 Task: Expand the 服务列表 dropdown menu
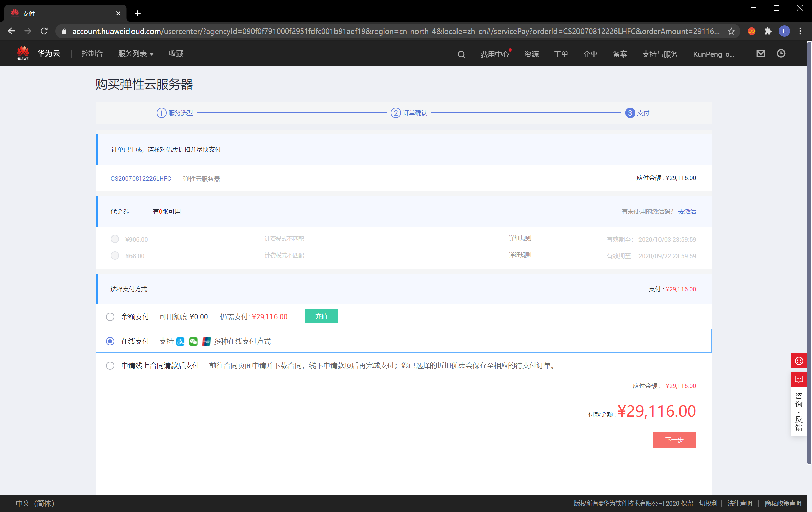(x=136, y=54)
